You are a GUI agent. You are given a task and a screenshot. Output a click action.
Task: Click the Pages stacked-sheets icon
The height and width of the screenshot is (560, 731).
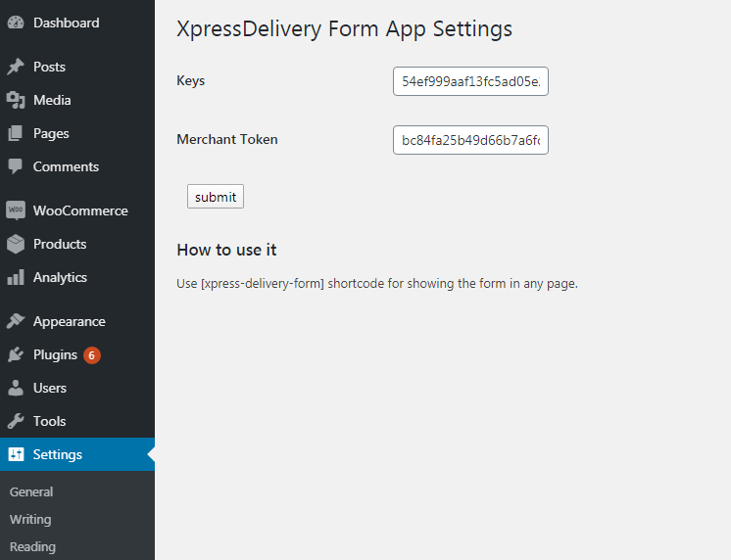click(x=16, y=133)
